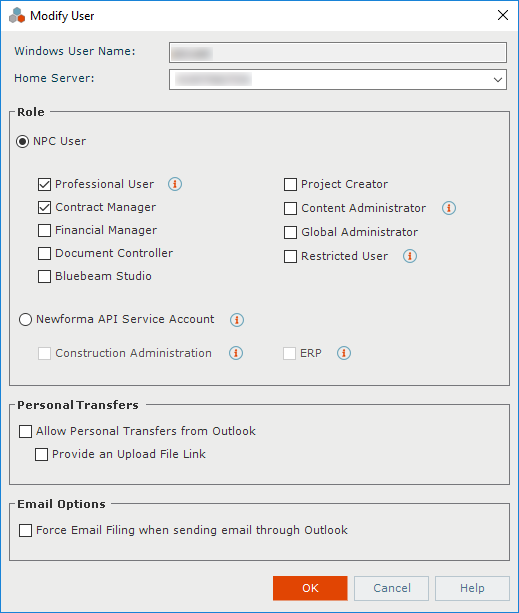
Task: Expand the Home Server dropdown arrow
Action: (x=498, y=80)
